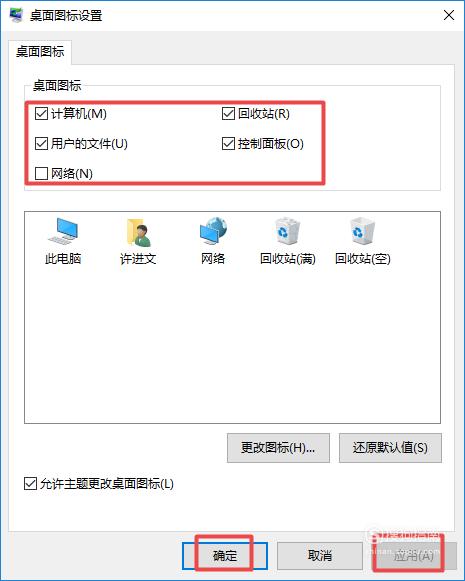Uncheck the 计算机(M) checkbox
Viewport: 465px width, 581px height.
click(x=41, y=113)
